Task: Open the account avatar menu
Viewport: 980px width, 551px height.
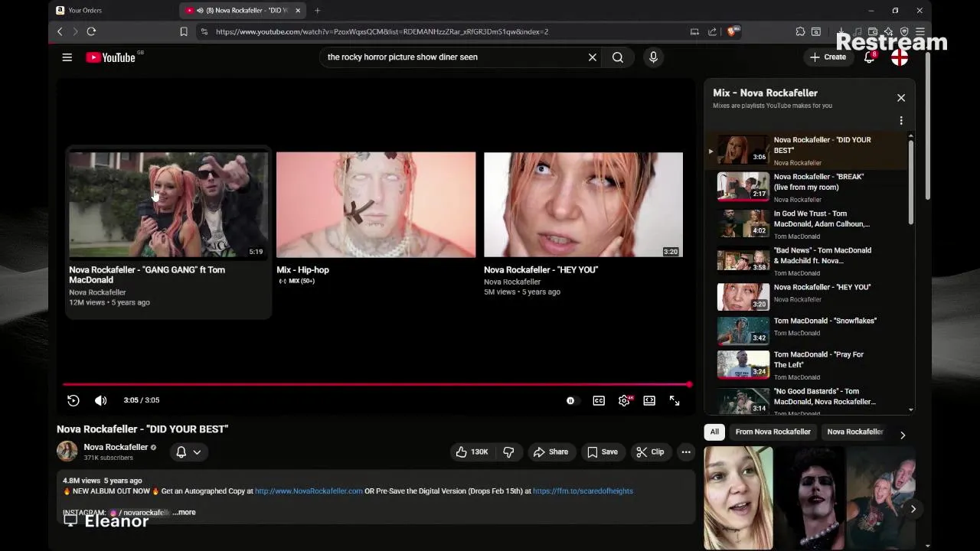Action: [x=900, y=57]
